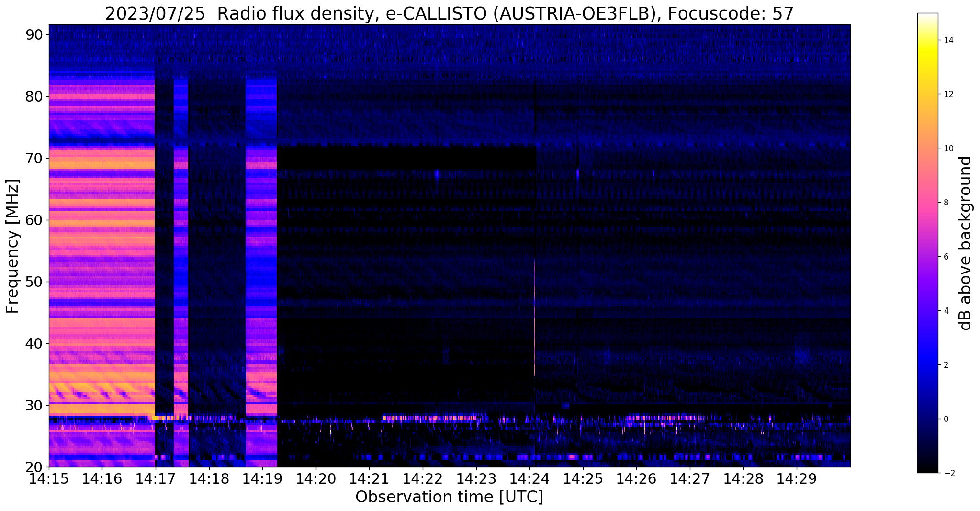Click the 14:22 time tick label
Viewport: 980px width, 511px height.
click(x=423, y=478)
